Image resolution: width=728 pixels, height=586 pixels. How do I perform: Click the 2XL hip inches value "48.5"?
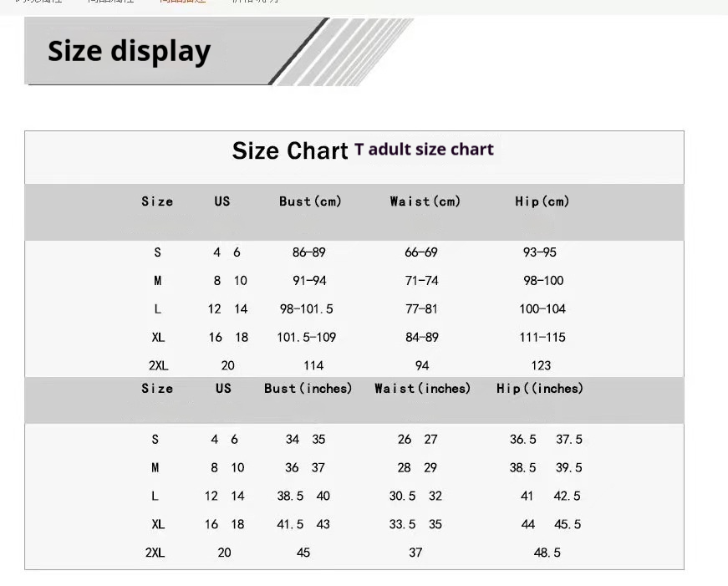pyautogui.click(x=547, y=553)
